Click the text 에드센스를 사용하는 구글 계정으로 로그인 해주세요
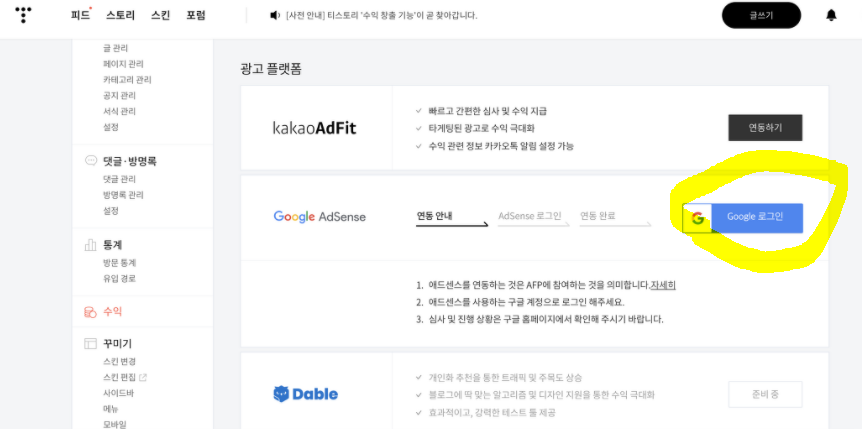The width and height of the screenshot is (862, 429). [x=526, y=302]
